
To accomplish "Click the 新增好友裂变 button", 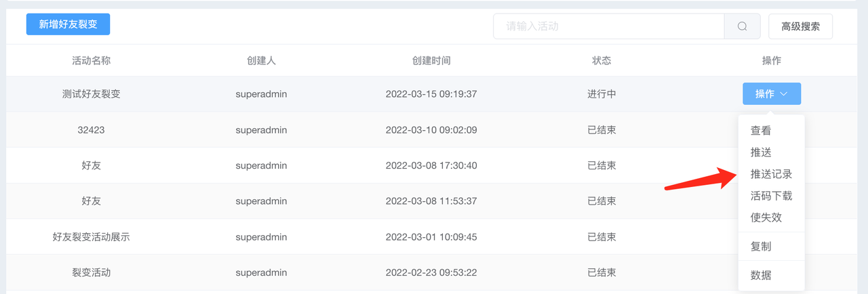I will coord(68,24).
